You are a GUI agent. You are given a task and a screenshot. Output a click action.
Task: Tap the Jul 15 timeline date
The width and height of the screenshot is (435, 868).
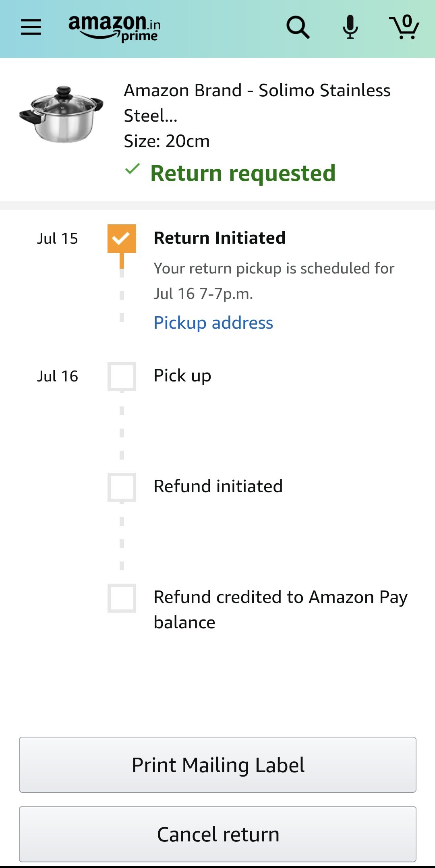58,238
